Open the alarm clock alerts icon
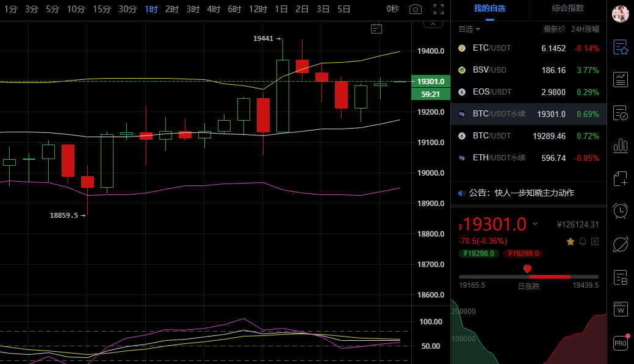Image resolution: width=634 pixels, height=364 pixels. tap(620, 211)
